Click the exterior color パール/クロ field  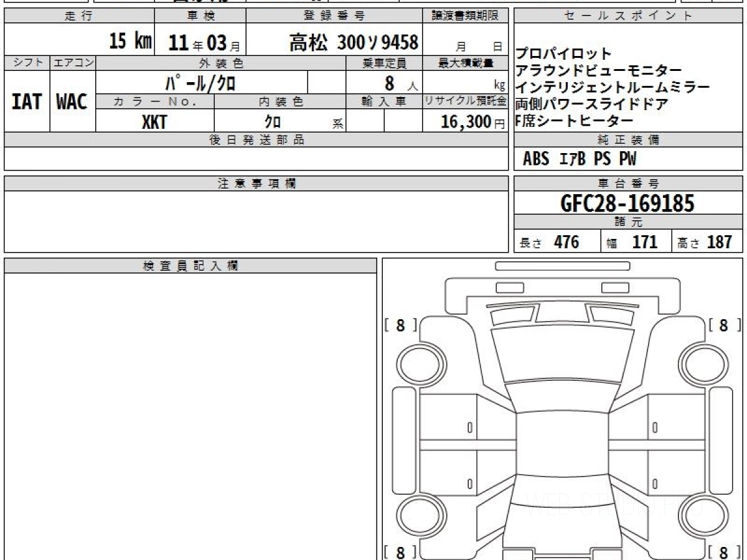[x=202, y=82]
